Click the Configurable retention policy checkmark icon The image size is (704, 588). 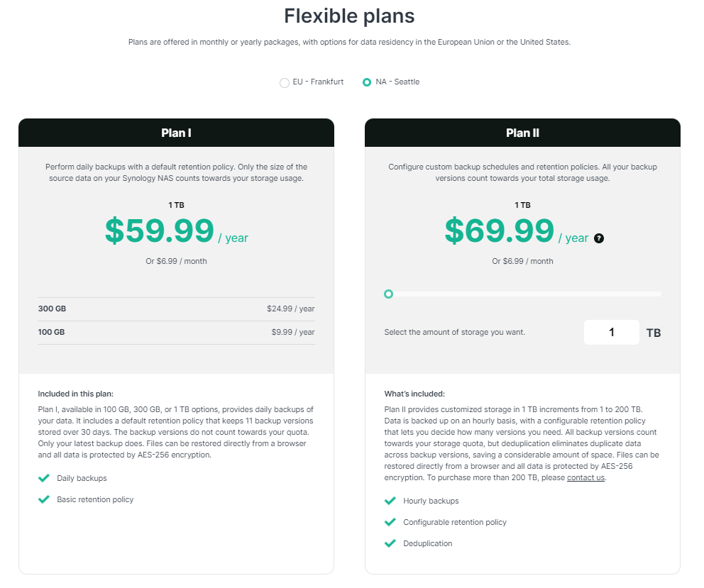[x=390, y=521]
